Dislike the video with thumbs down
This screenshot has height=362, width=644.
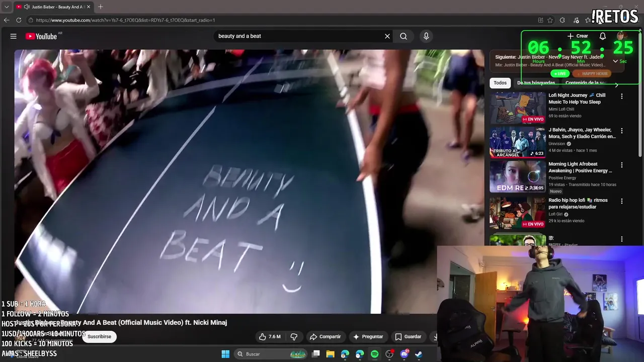coord(294,337)
